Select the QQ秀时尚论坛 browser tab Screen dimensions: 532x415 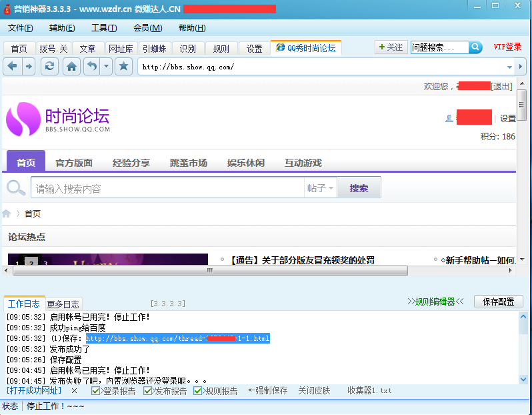(x=306, y=48)
